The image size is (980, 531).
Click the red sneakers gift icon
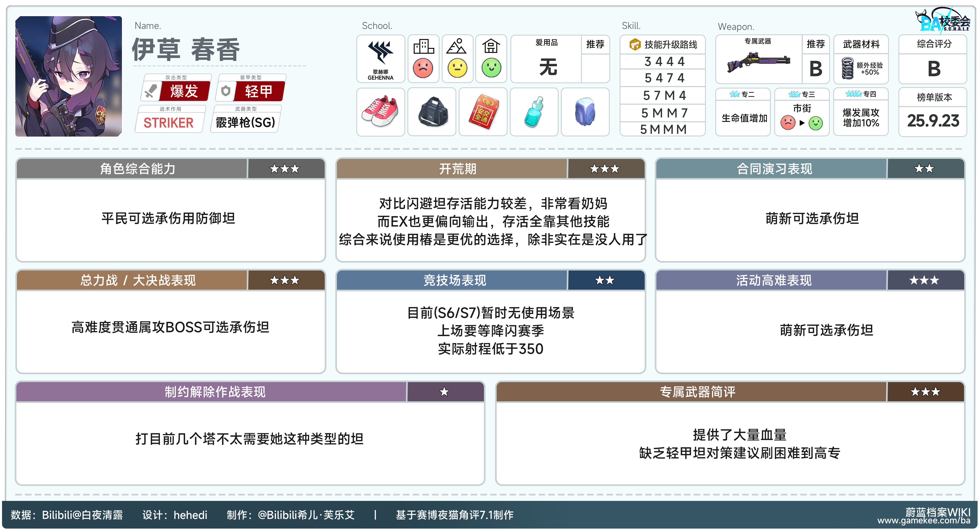pyautogui.click(x=380, y=112)
